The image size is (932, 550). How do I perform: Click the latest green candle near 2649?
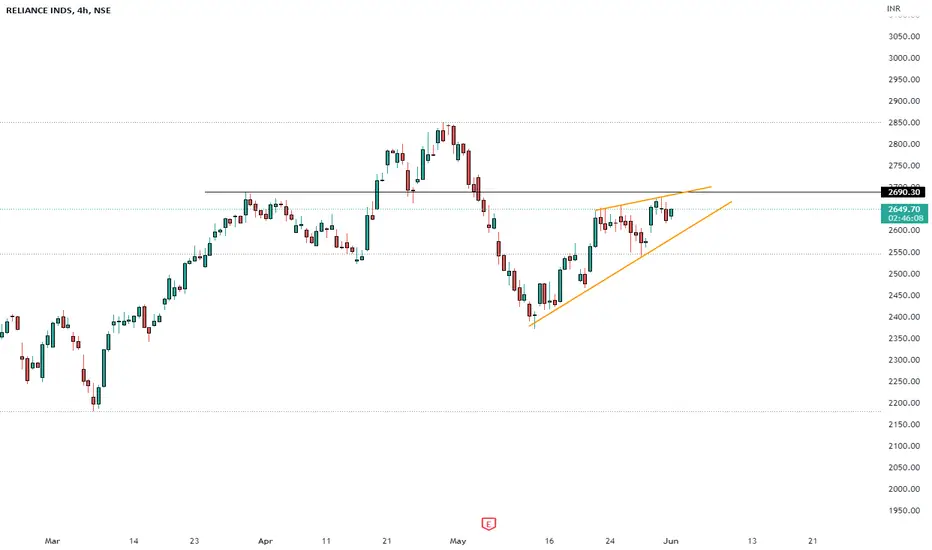click(x=671, y=212)
